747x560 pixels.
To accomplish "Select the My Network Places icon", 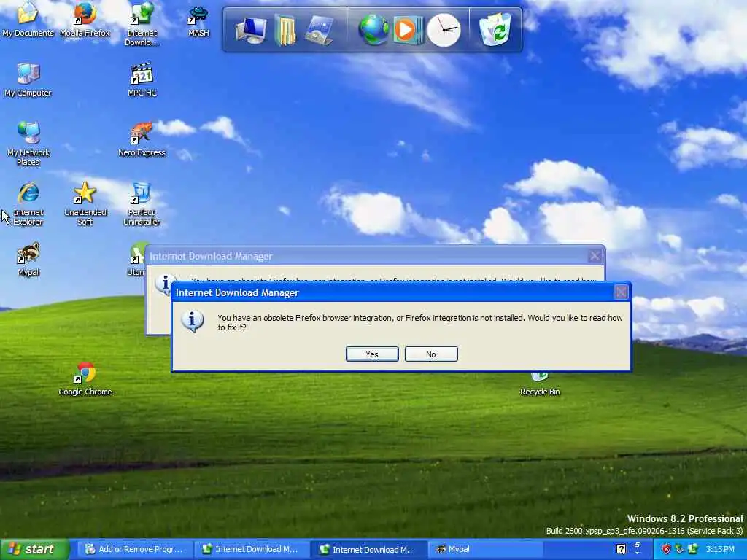I will 28,144.
